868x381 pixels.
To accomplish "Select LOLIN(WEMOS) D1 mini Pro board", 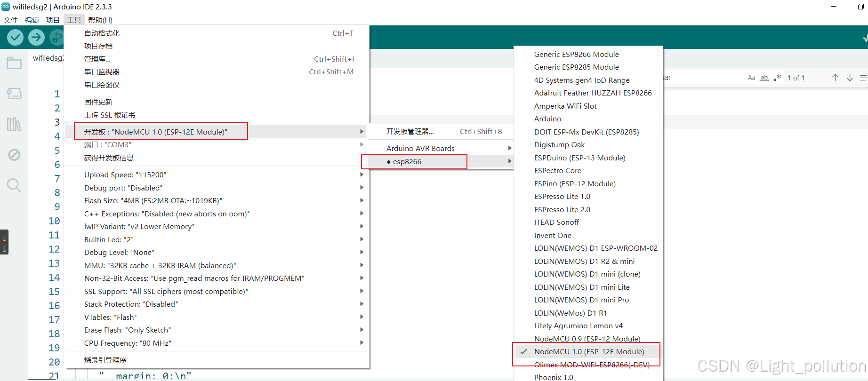I will click(588, 300).
